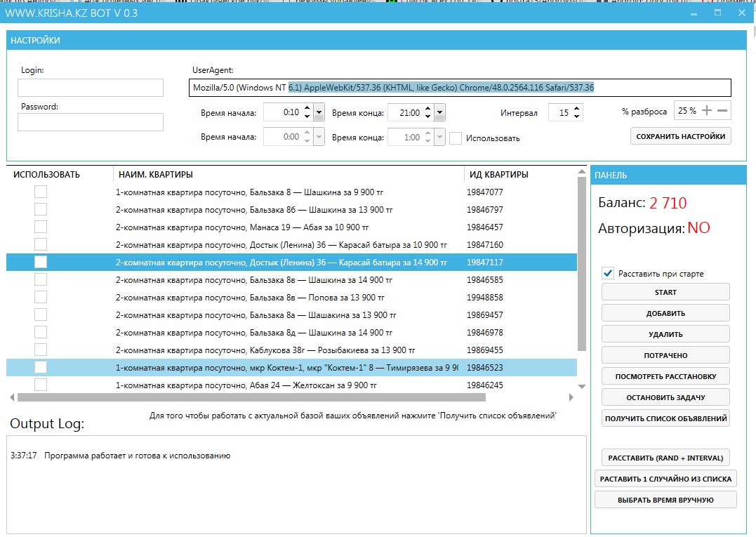Click the down arrow of Интервал stepper

[577, 116]
